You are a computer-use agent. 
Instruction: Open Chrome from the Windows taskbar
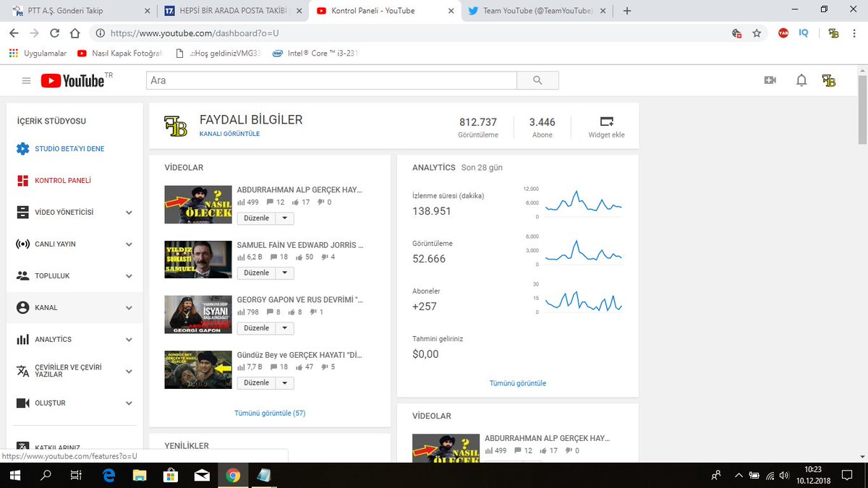(x=233, y=475)
